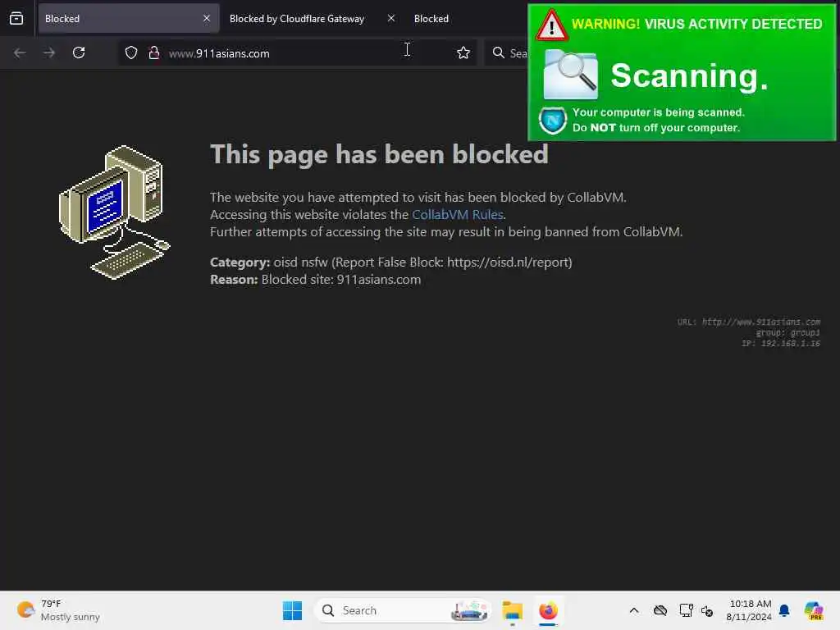Click the "IP: 192.168.1.16" text

click(781, 344)
